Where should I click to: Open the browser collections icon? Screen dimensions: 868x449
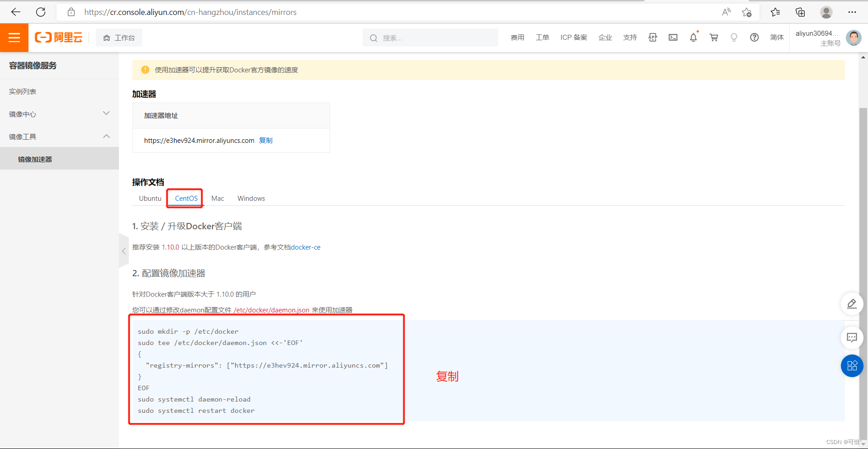pos(800,12)
